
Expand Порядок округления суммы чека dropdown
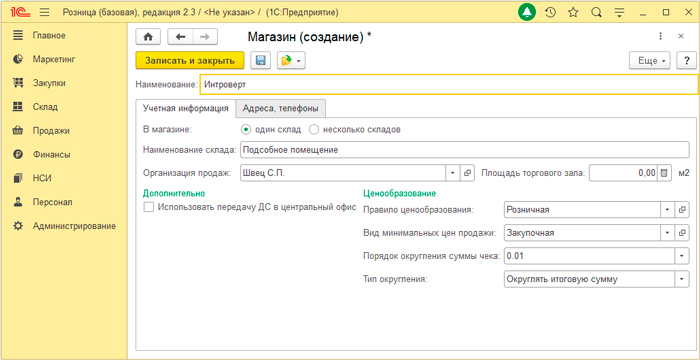[682, 256]
